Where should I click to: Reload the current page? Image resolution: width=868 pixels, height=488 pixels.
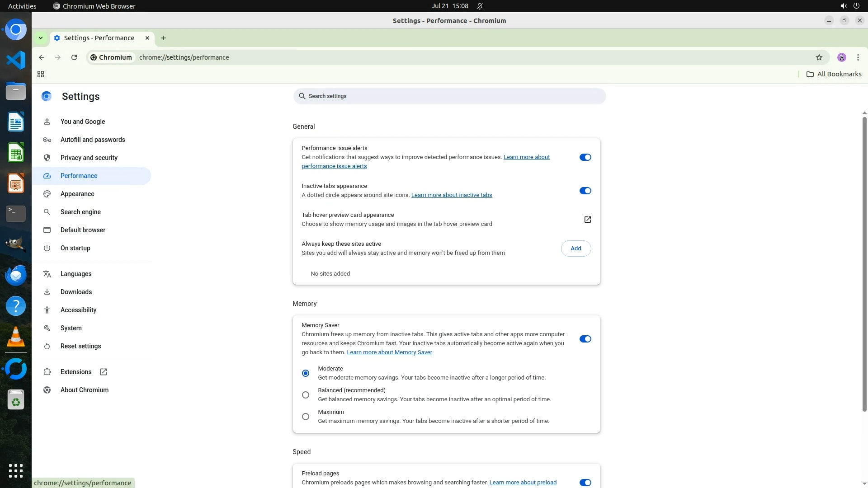coord(74,57)
